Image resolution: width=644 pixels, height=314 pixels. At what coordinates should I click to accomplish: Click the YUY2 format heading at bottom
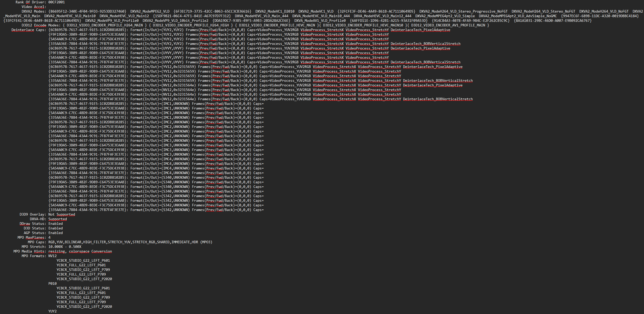pos(52,311)
